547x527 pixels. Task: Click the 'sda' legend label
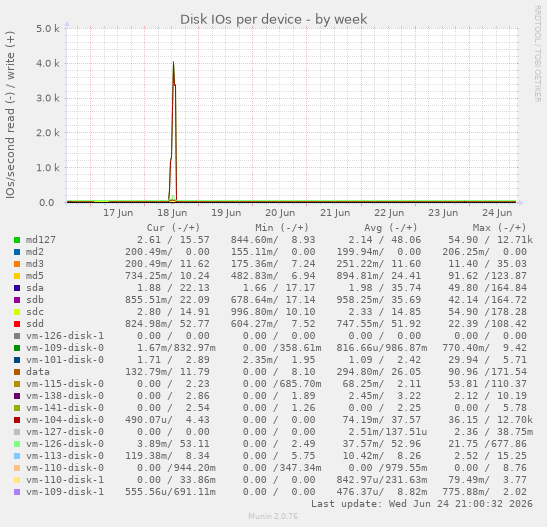click(35, 288)
